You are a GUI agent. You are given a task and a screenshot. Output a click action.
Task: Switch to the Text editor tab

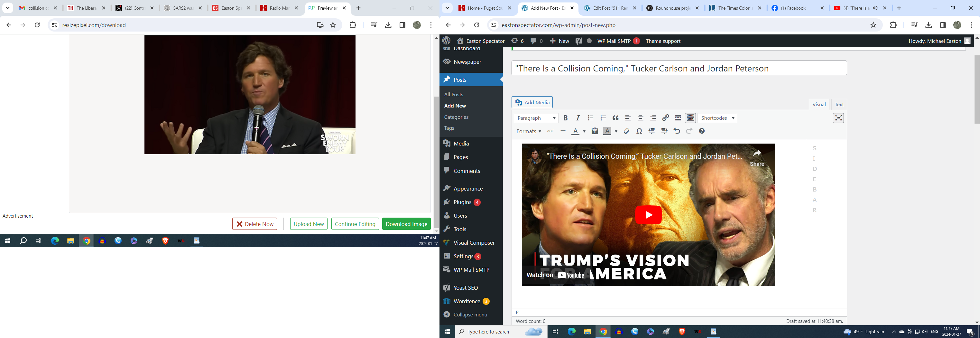pos(839,104)
